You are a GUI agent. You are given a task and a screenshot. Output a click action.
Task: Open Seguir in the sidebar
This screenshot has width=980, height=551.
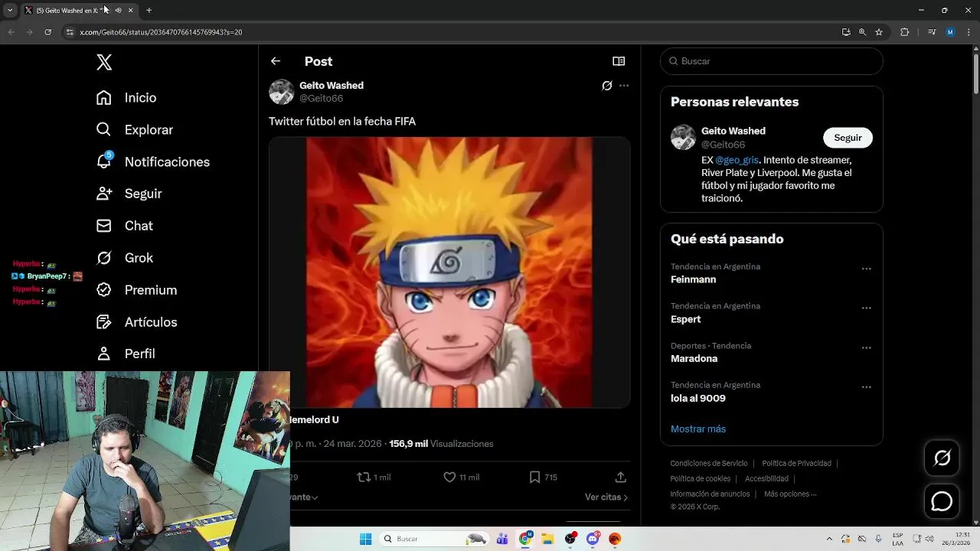click(129, 194)
